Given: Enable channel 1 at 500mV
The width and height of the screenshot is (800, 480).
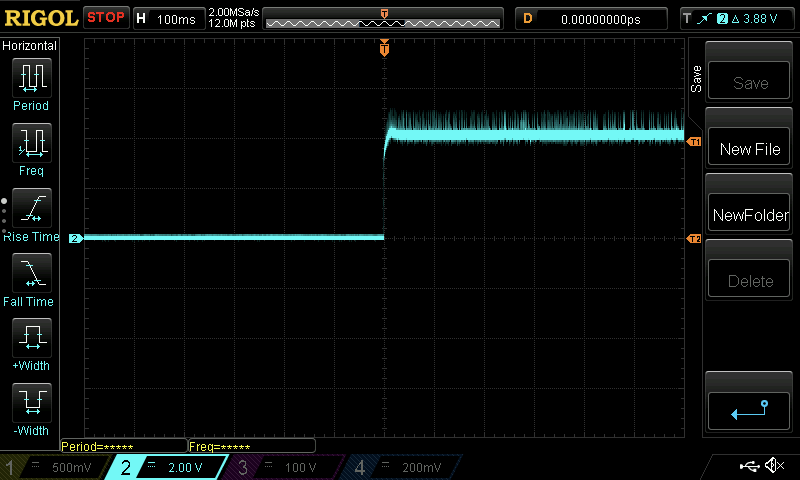Looking at the screenshot, I should [x=52, y=467].
